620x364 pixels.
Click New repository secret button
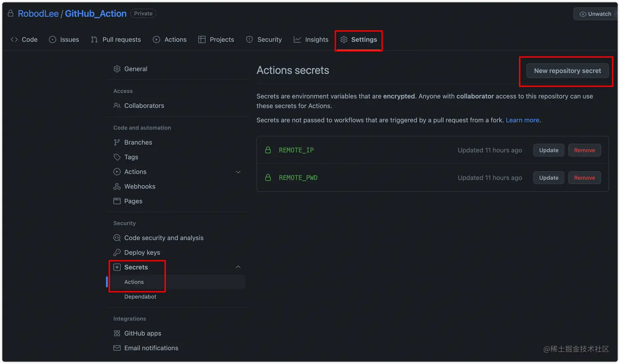pyautogui.click(x=568, y=71)
